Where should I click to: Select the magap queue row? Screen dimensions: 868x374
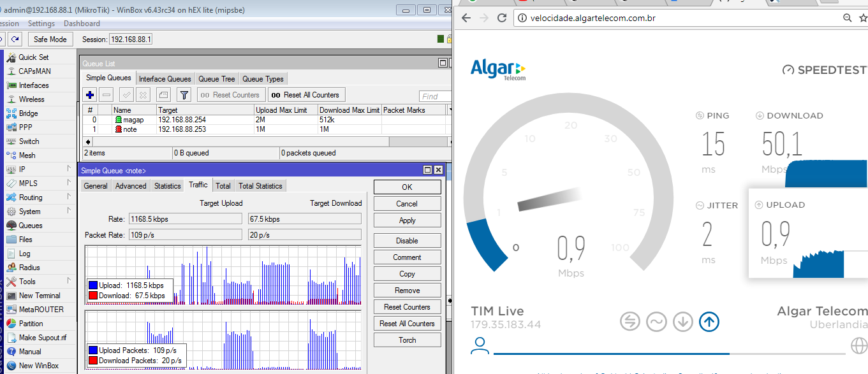tap(265, 120)
